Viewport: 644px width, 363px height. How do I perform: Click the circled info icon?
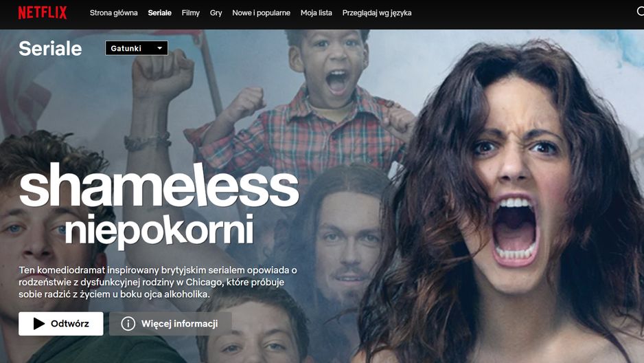click(x=128, y=324)
